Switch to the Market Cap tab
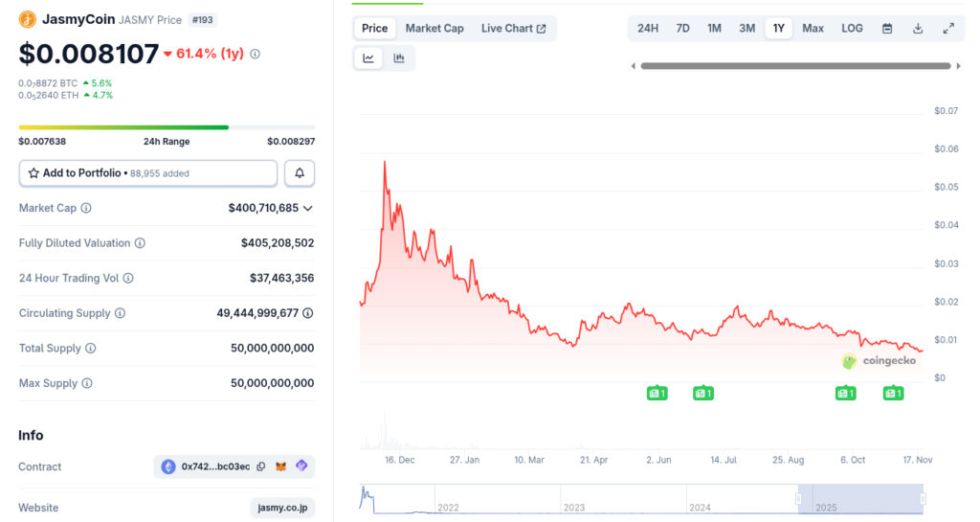The width and height of the screenshot is (980, 522). pyautogui.click(x=434, y=29)
